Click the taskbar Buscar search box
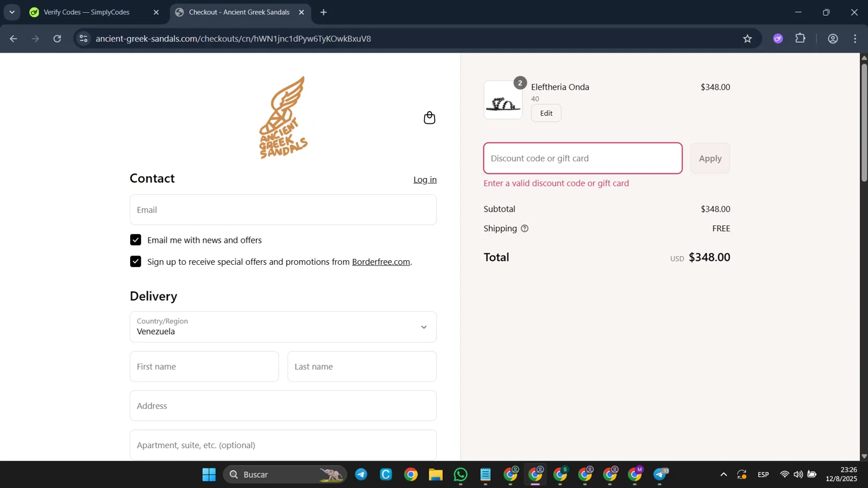 [285, 475]
